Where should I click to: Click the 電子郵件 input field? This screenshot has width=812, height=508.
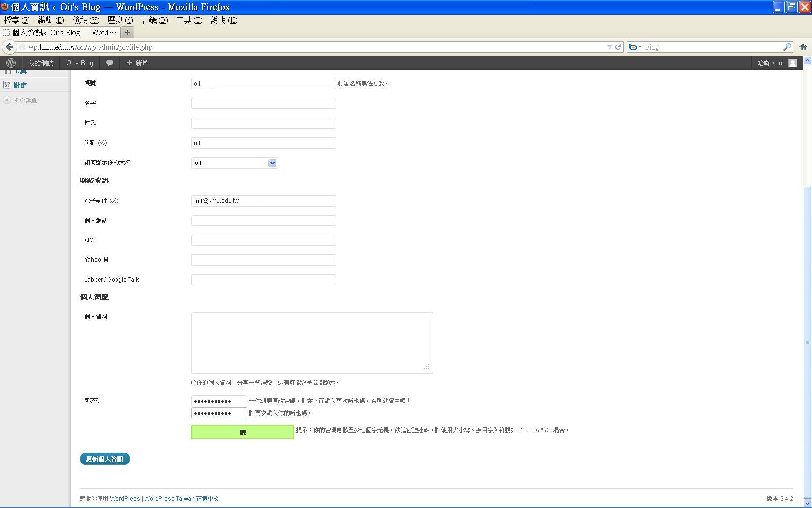pyautogui.click(x=263, y=201)
